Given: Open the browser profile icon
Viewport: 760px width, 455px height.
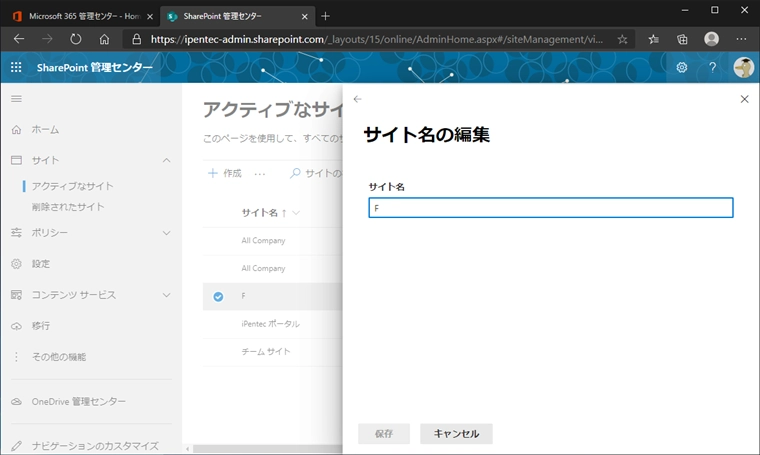Looking at the screenshot, I should [x=712, y=39].
